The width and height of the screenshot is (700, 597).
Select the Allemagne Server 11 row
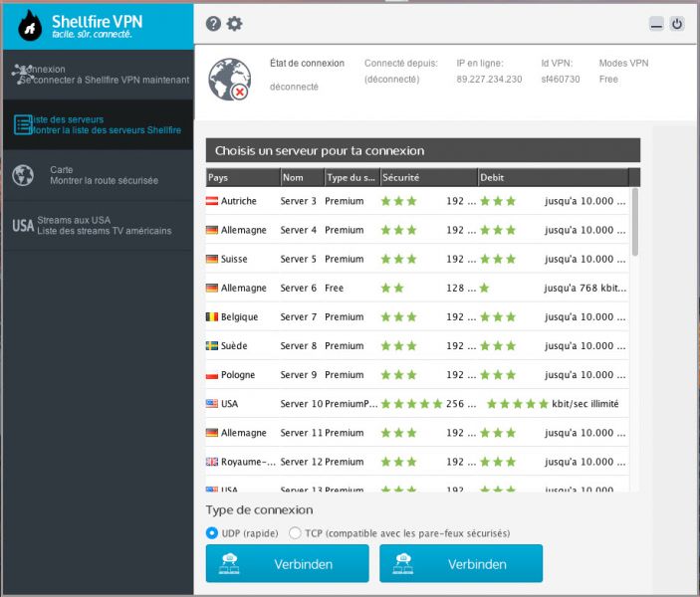tap(417, 433)
